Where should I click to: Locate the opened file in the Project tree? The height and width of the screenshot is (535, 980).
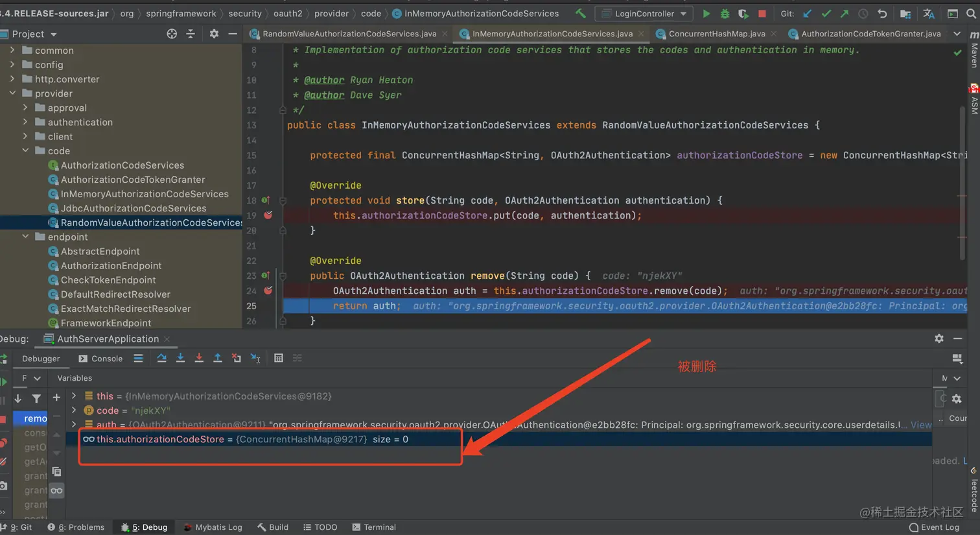click(x=172, y=34)
